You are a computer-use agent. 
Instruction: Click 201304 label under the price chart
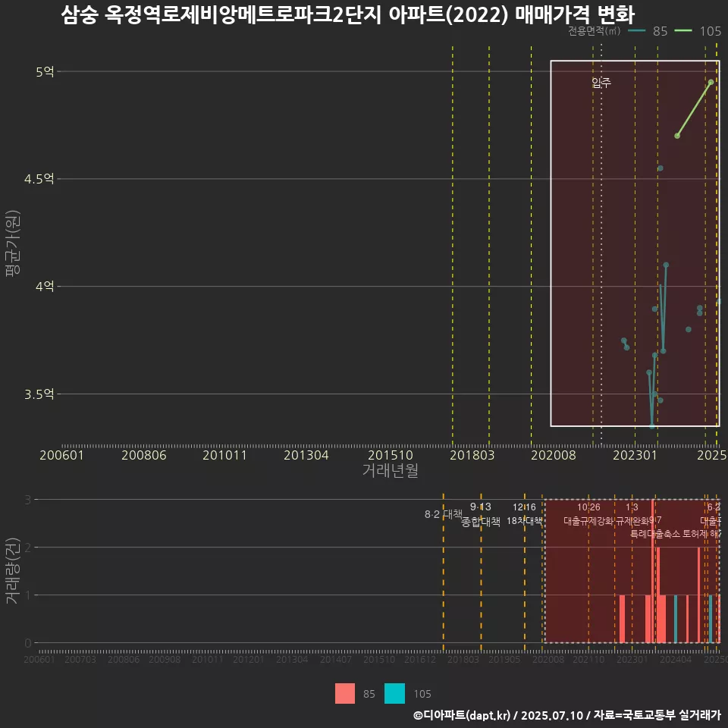coord(306,455)
